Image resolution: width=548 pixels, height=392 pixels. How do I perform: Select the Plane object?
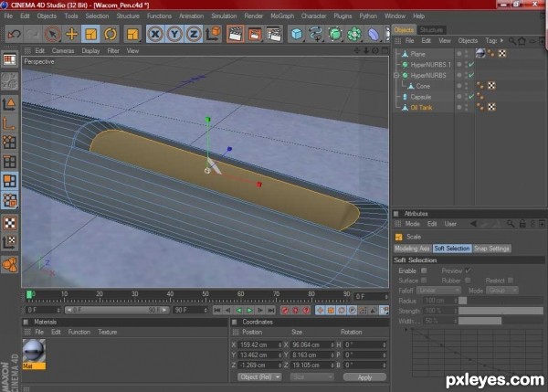(x=417, y=54)
